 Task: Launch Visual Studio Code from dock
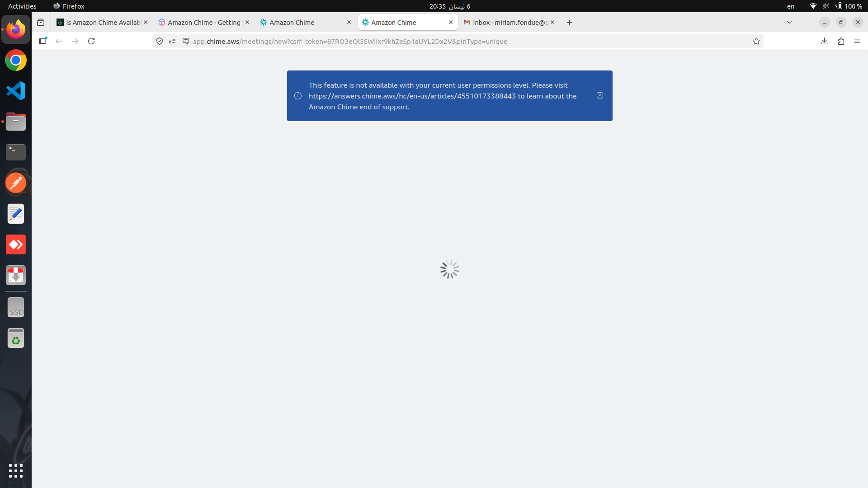[x=16, y=91]
